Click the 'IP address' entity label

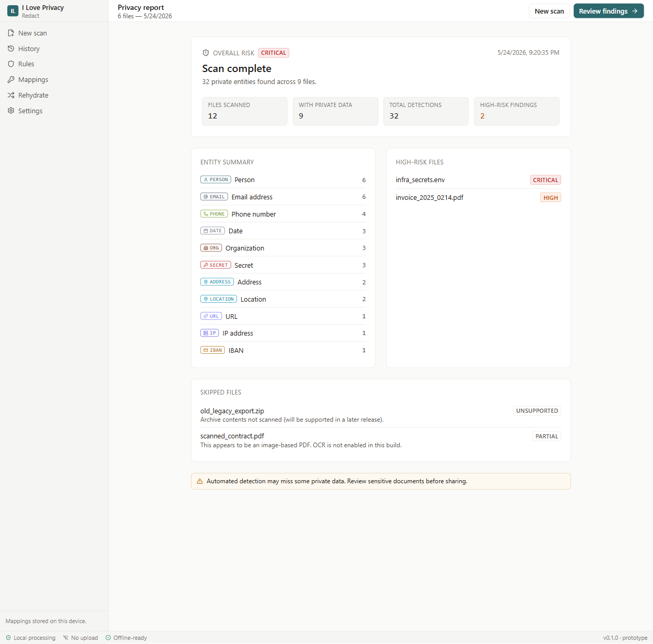click(x=238, y=333)
